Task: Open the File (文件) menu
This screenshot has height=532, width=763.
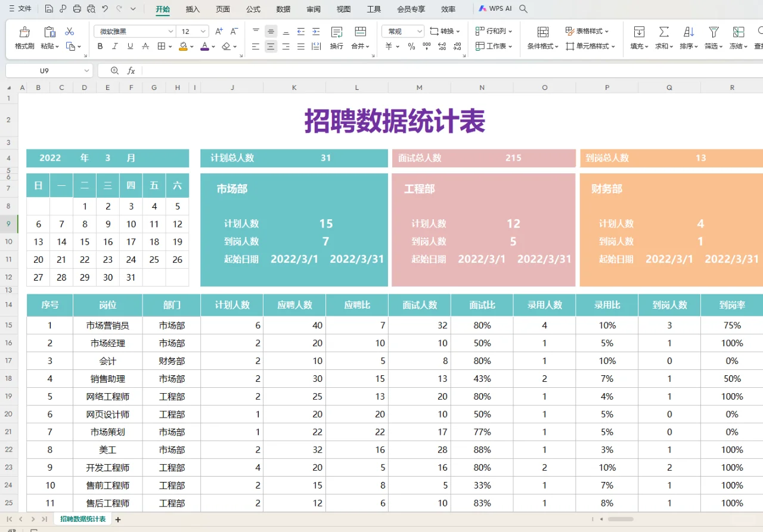Action: [x=20, y=9]
